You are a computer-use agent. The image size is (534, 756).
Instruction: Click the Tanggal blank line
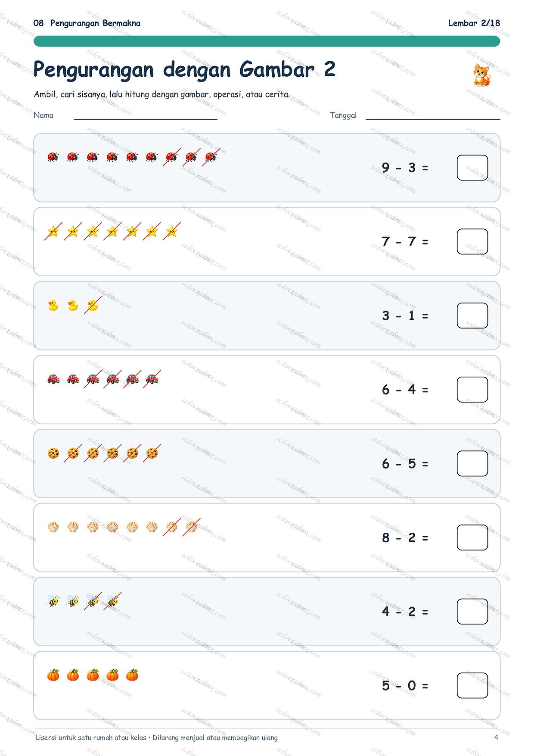coord(433,119)
